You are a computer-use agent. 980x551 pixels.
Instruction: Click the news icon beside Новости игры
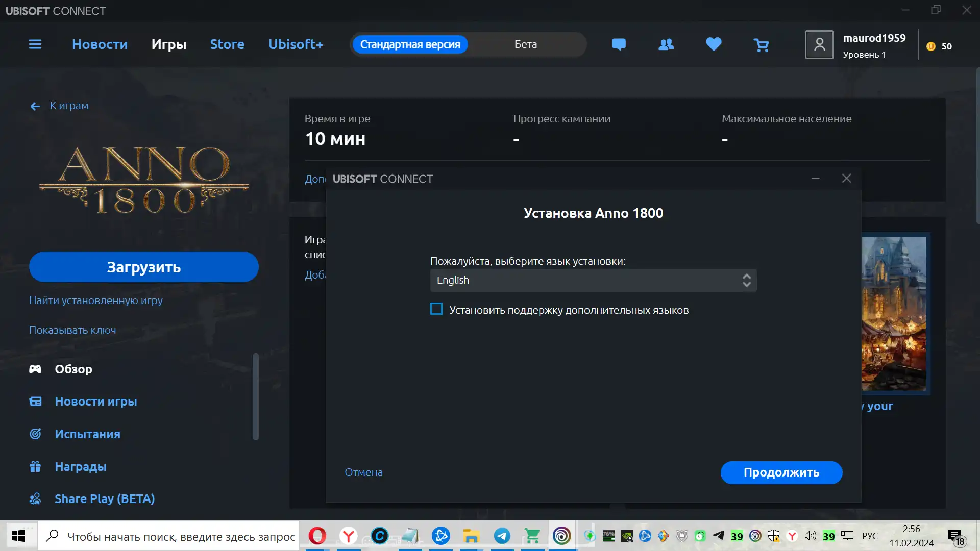(35, 402)
